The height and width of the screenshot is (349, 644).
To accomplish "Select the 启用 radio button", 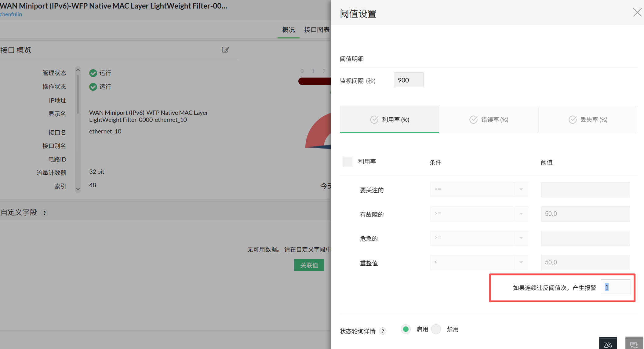I will [406, 329].
